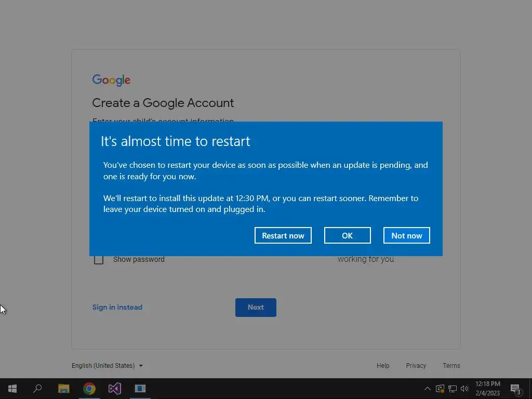Tick the Show password checkbox
Viewport: 532px width, 399px height.
click(99, 260)
